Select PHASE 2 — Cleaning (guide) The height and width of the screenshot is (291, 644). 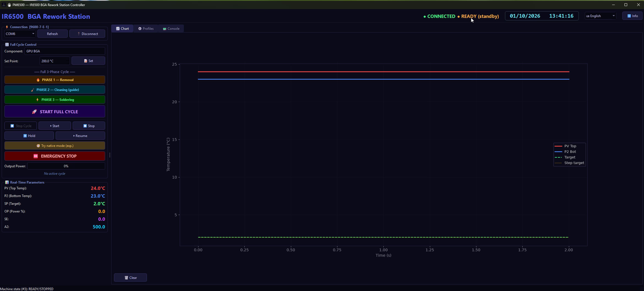(55, 90)
